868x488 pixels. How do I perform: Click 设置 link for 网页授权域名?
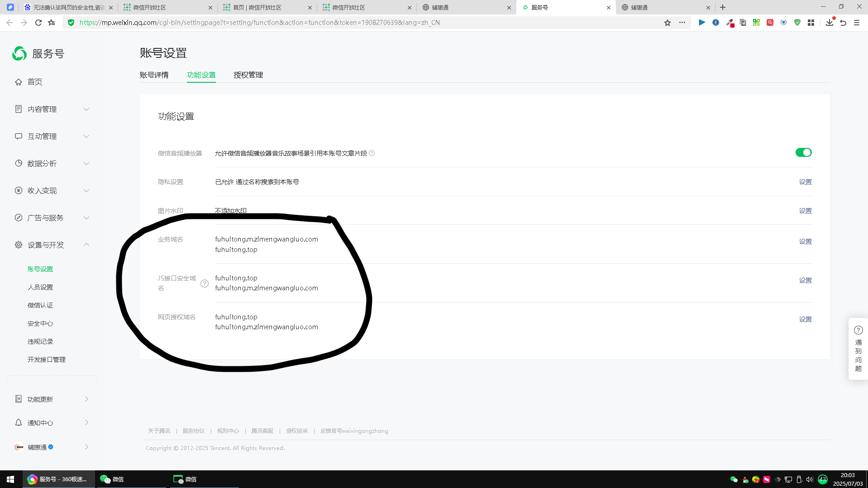[x=806, y=319]
